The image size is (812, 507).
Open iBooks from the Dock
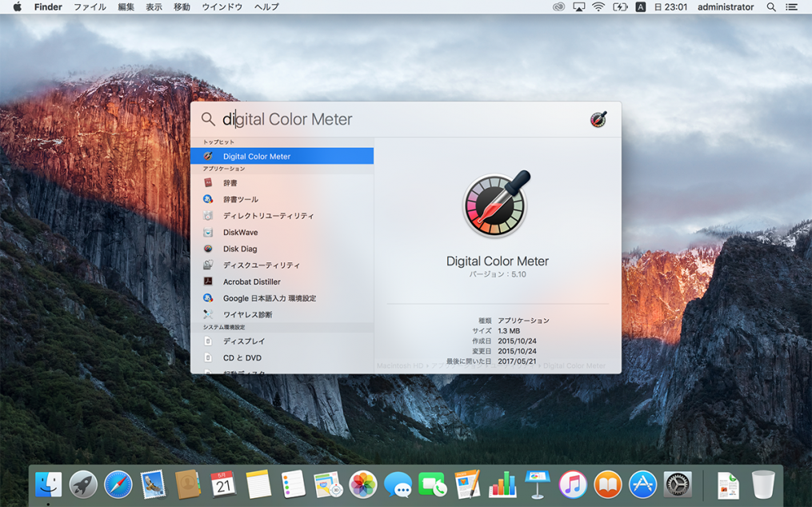[607, 485]
